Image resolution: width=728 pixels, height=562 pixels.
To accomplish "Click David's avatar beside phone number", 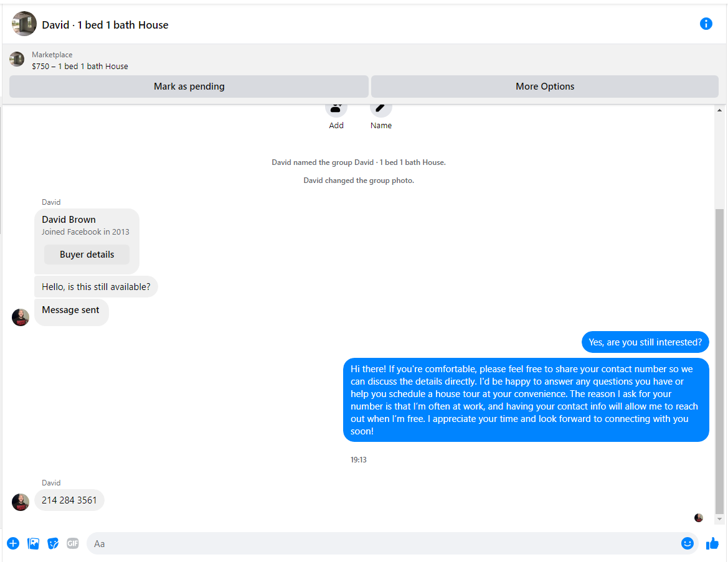I will 21,502.
